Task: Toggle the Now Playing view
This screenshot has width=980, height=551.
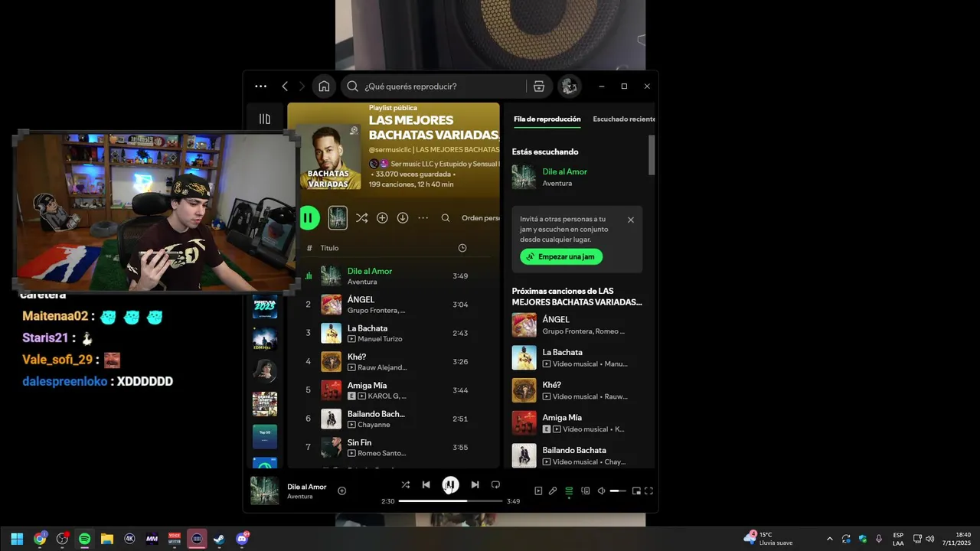Action: 538,491
